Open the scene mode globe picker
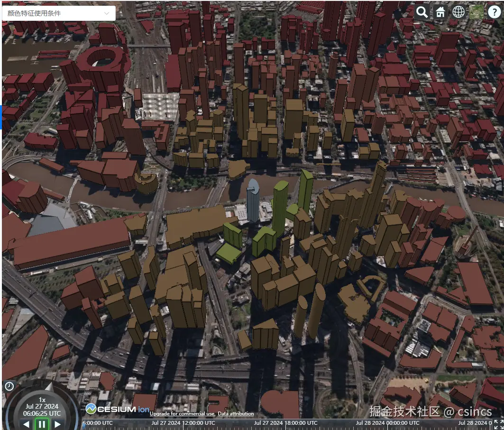This screenshot has height=430, width=504. pos(458,12)
